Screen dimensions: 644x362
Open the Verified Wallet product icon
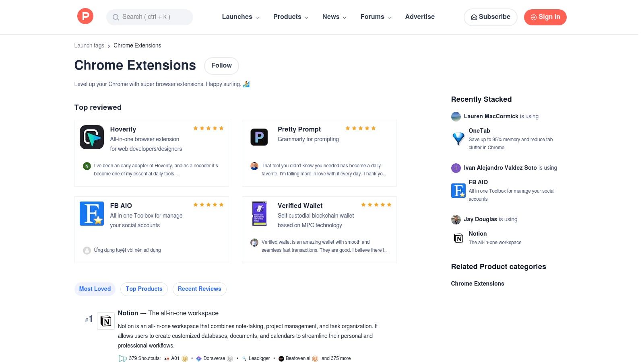(259, 213)
